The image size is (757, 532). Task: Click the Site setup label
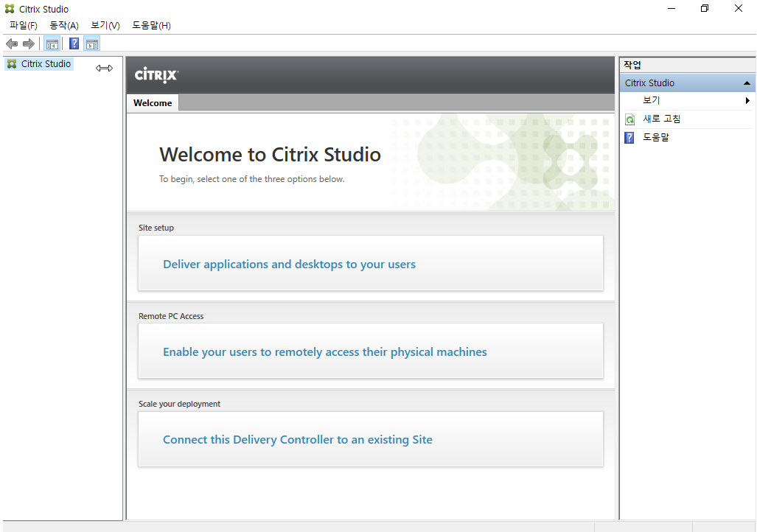[156, 228]
